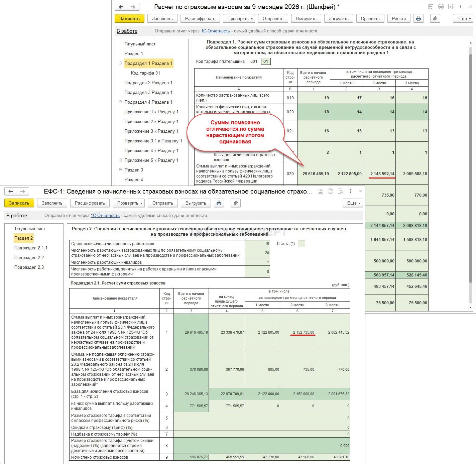This screenshot has width=476, height=464.
Task: Click the Код тарифа плательщика field 01
Action: click(x=266, y=62)
